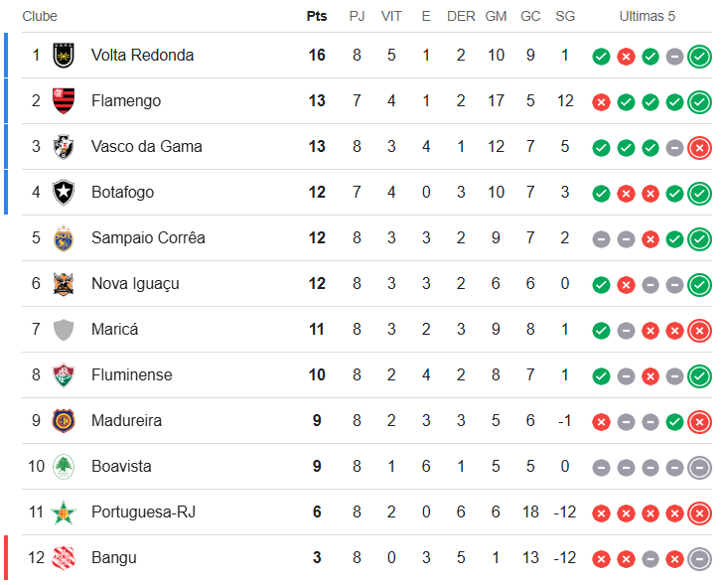Open the Portuguesa-RJ team link

point(143,512)
